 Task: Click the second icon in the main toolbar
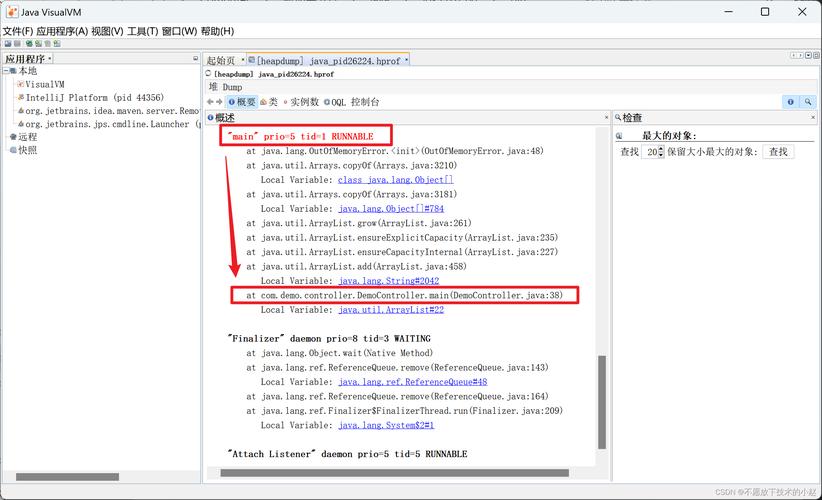(x=17, y=44)
